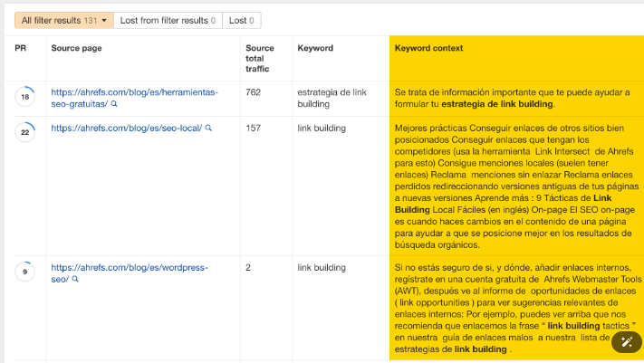
Task: Select the Lost 0 tab
Action: (242, 20)
